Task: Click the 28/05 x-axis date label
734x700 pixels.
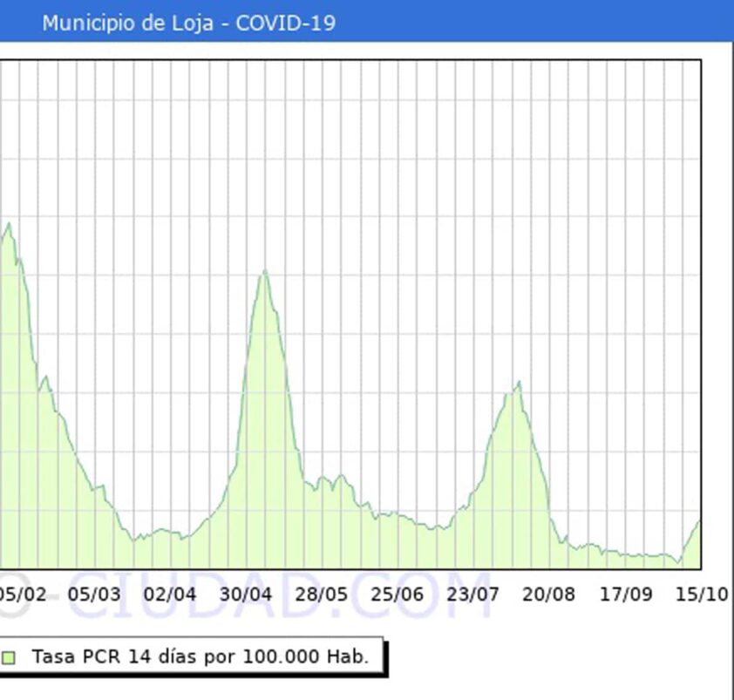Action: 322,595
